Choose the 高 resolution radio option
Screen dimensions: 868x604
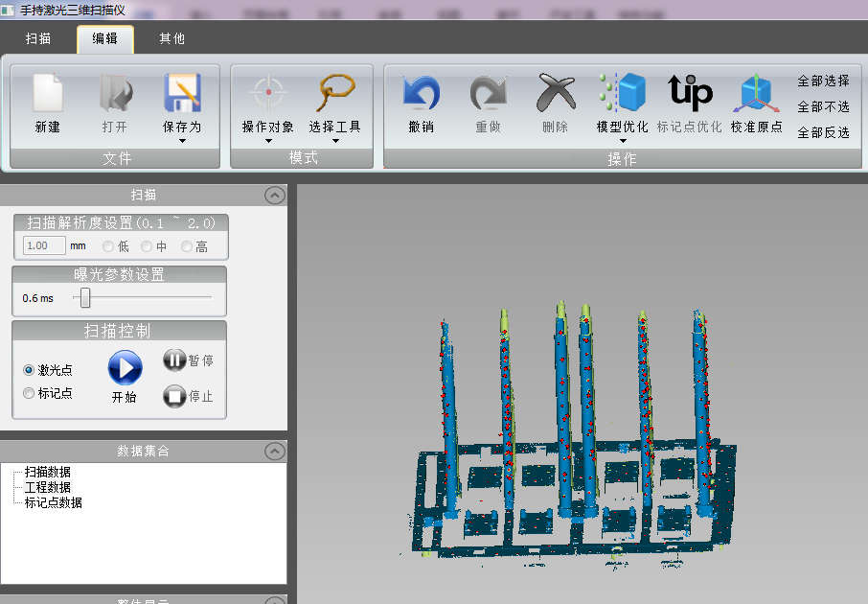point(186,246)
